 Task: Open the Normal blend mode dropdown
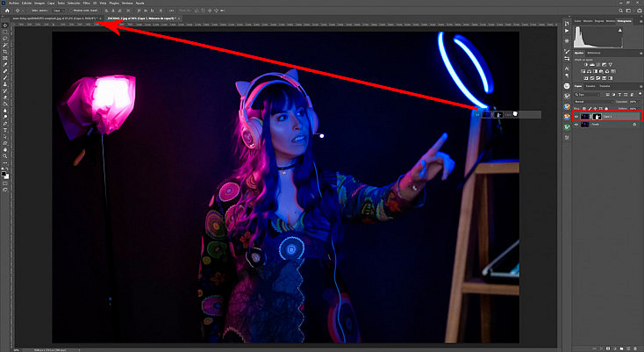594,102
